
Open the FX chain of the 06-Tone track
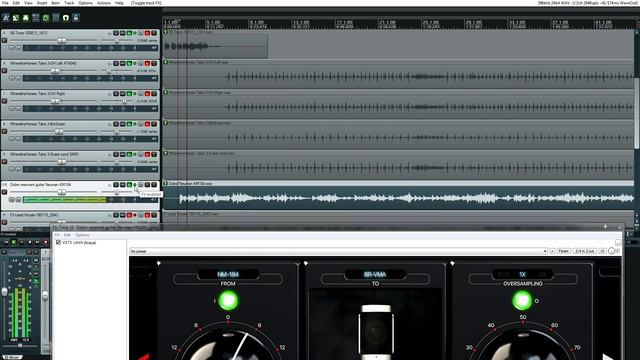129,33
